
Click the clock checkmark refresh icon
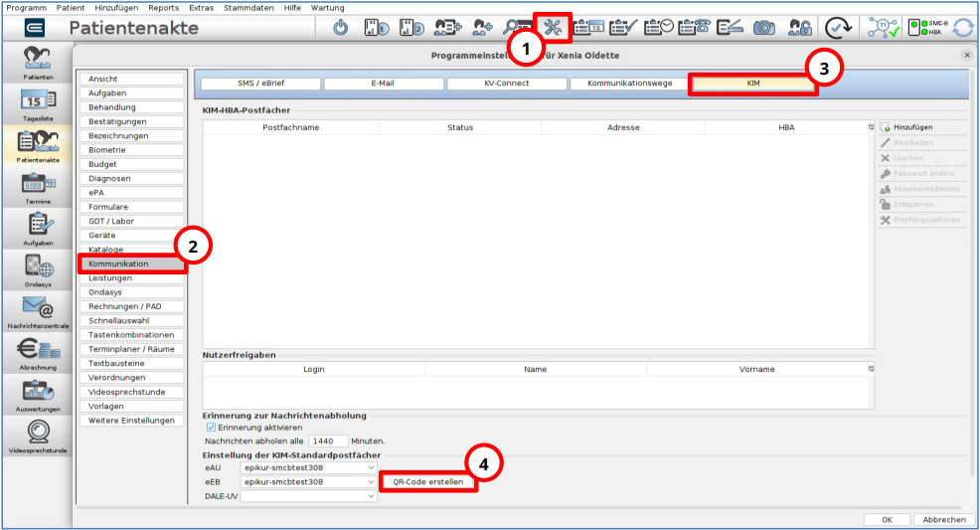point(838,28)
